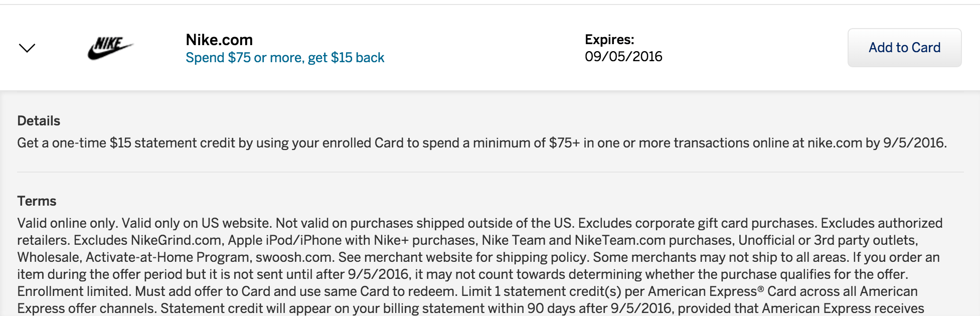Click the "Enrollment limited." sentence in Terms
Screen dimensions: 980x316
[x=74, y=291]
